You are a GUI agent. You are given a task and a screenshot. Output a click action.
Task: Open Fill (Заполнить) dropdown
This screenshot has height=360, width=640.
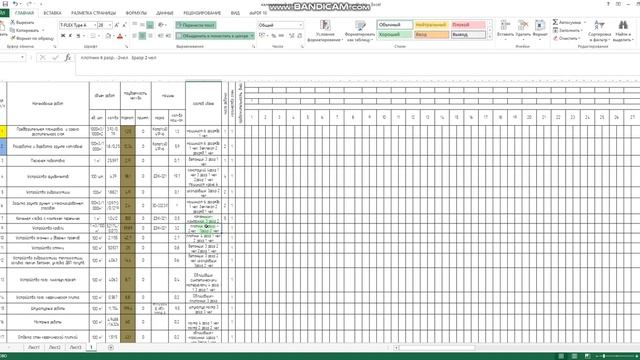coord(567,30)
